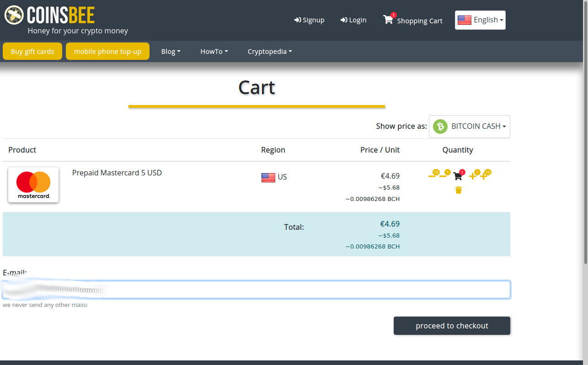Click the "Product" column header
The width and height of the screenshot is (588, 365).
click(22, 150)
